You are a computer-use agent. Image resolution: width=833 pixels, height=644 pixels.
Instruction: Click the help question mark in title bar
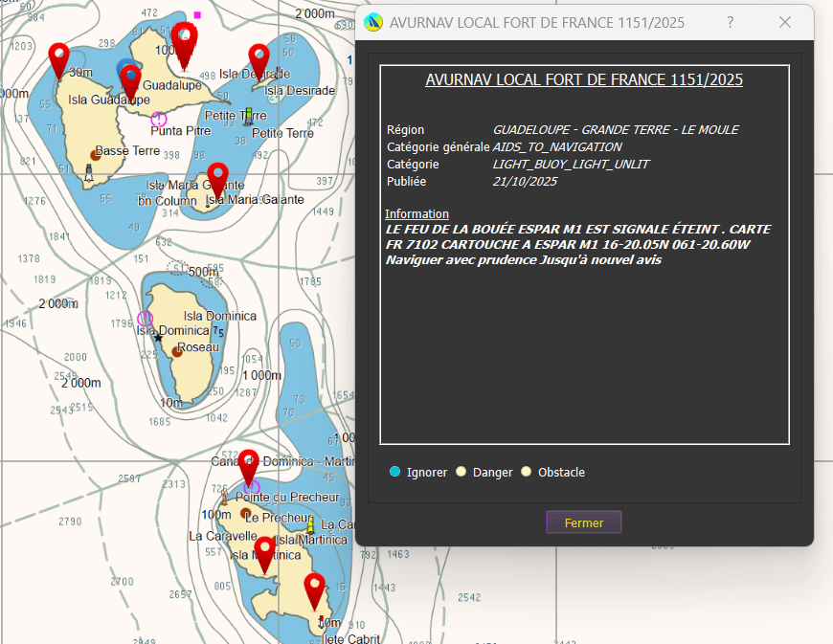pyautogui.click(x=731, y=22)
